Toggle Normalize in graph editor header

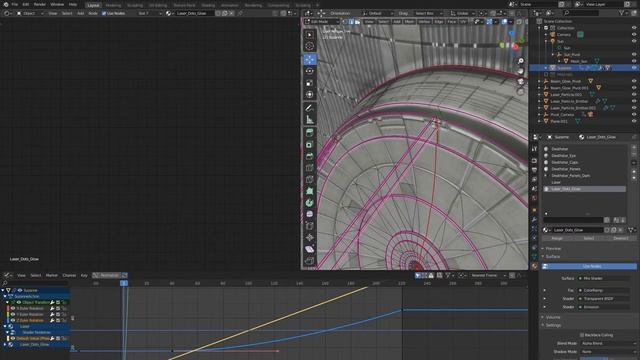107,276
